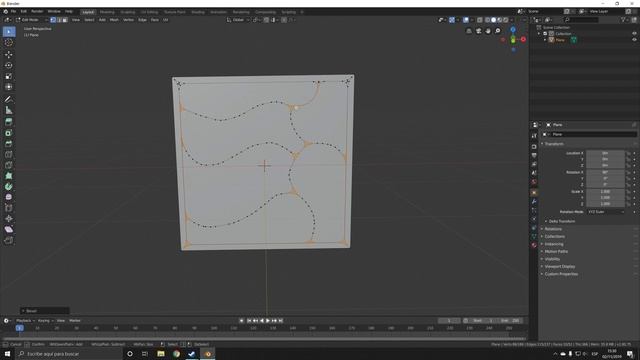Expand the Motion Paths panel
The height and width of the screenshot is (360, 640).
[x=556, y=251]
